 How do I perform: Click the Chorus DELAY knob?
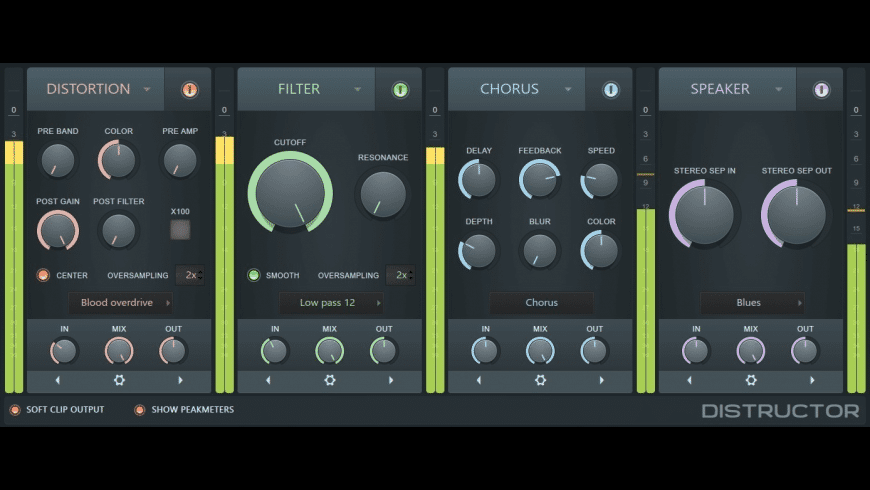[x=478, y=179]
